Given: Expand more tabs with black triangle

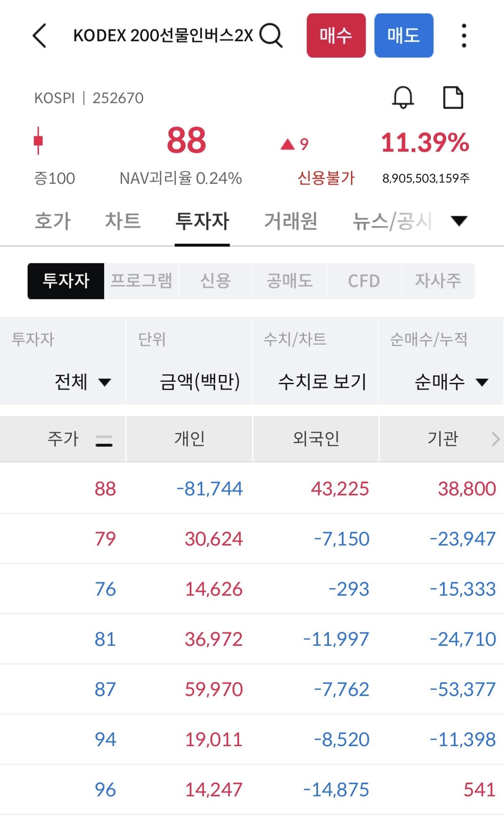Looking at the screenshot, I should (x=459, y=221).
